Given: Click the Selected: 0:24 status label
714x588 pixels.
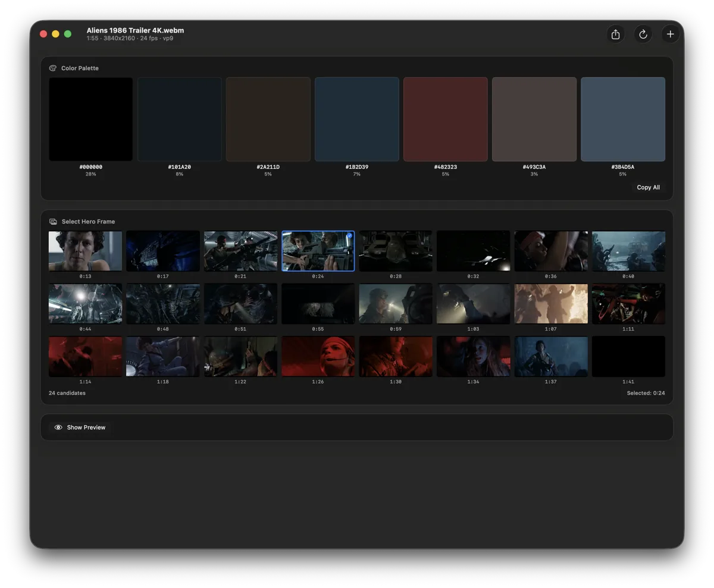Looking at the screenshot, I should (646, 393).
